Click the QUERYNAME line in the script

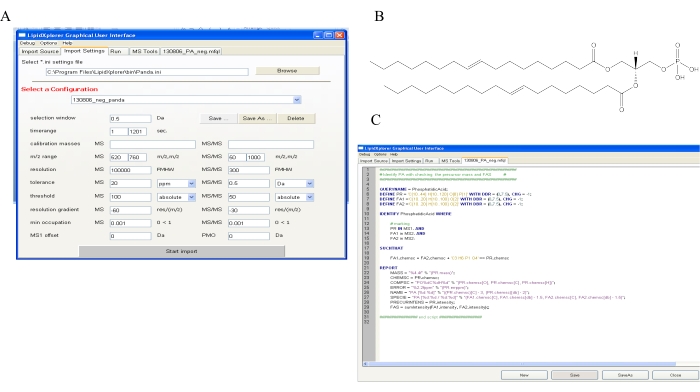pyautogui.click(x=414, y=189)
